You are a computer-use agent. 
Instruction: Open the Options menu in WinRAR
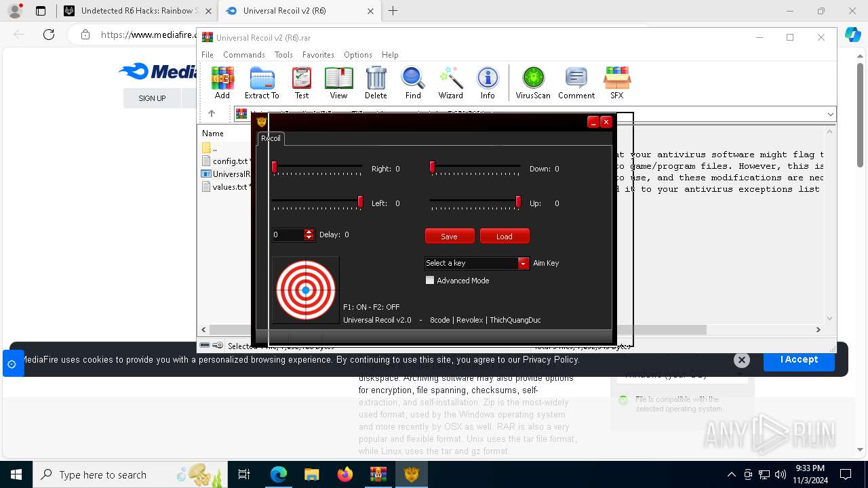[358, 55]
